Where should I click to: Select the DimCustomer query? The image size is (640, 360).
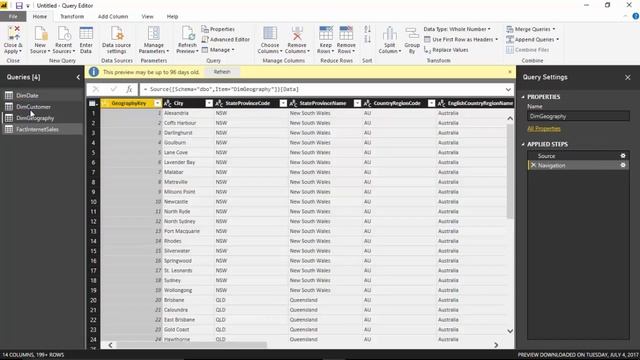coord(42,107)
